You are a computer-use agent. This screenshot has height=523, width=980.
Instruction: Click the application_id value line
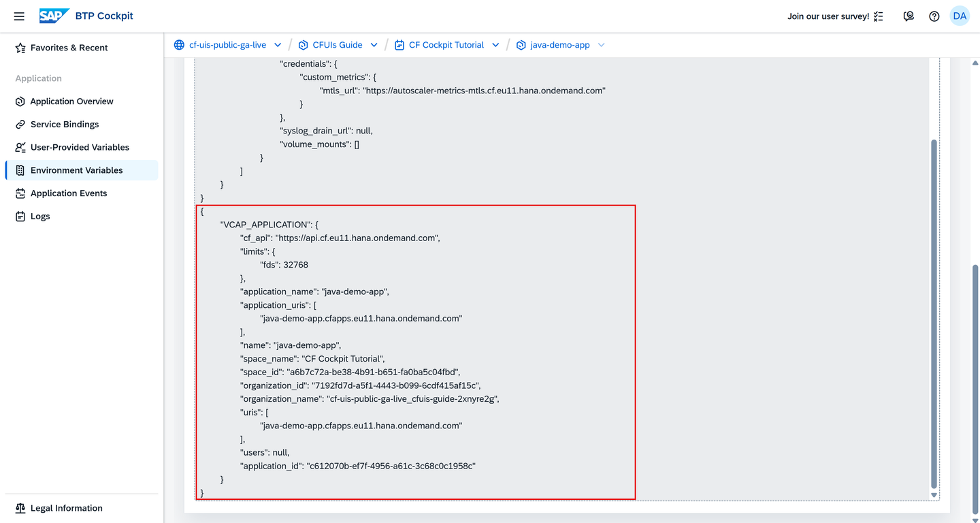[358, 466]
